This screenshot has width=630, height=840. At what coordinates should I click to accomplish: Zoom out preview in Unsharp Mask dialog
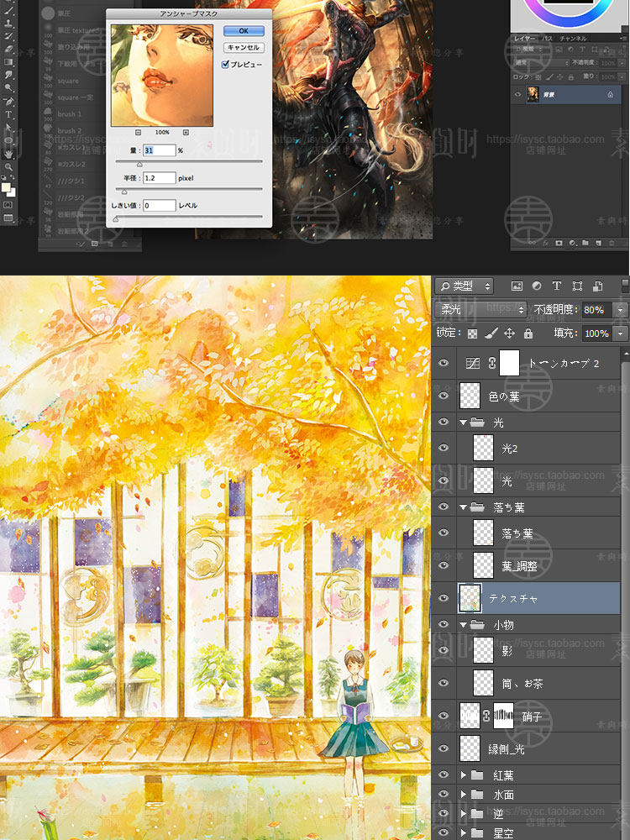pos(139,133)
